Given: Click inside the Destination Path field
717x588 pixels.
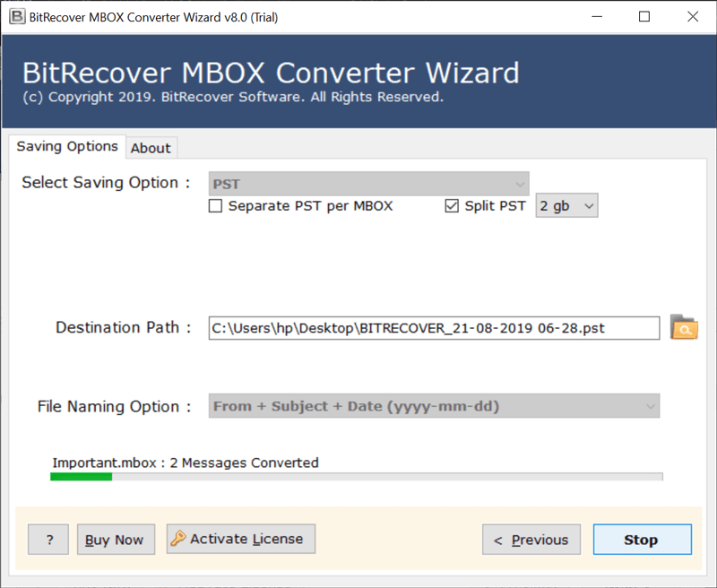Looking at the screenshot, I should 434,328.
